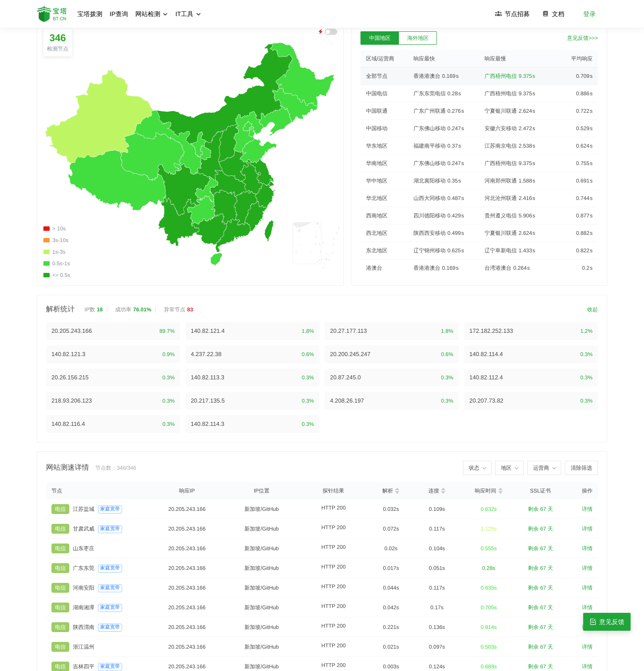Open IP查询 in the navigation
This screenshot has height=671, width=644.
click(119, 14)
